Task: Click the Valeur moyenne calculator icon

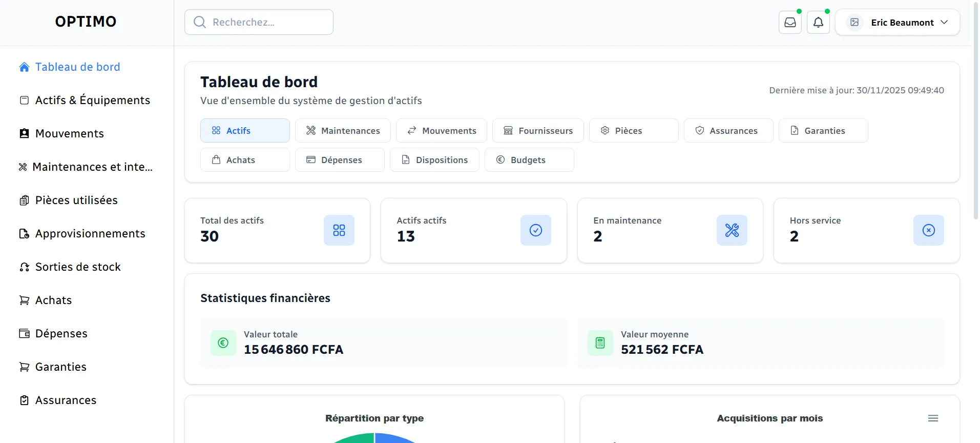Action: (x=600, y=343)
